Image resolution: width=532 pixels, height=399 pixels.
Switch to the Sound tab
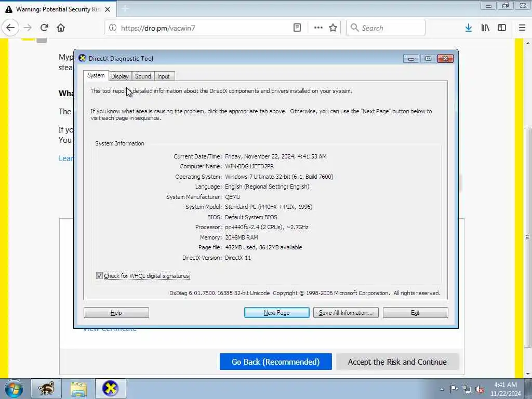pos(143,76)
